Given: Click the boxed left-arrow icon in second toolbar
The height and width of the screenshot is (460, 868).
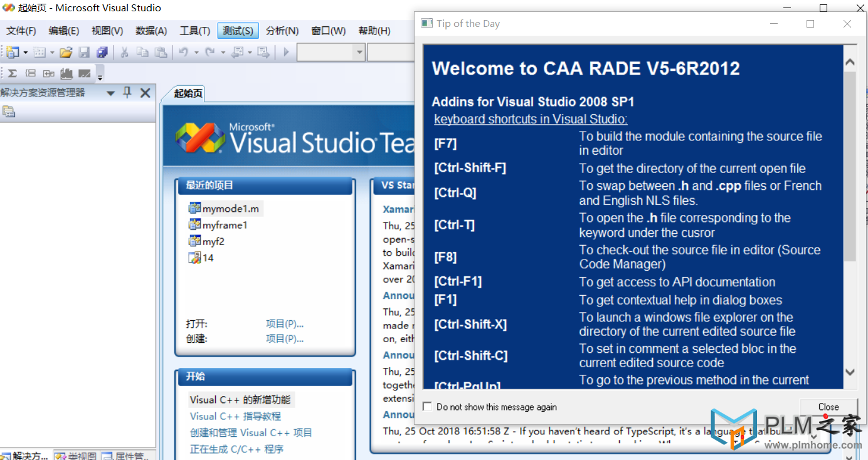Looking at the screenshot, I should point(48,73).
